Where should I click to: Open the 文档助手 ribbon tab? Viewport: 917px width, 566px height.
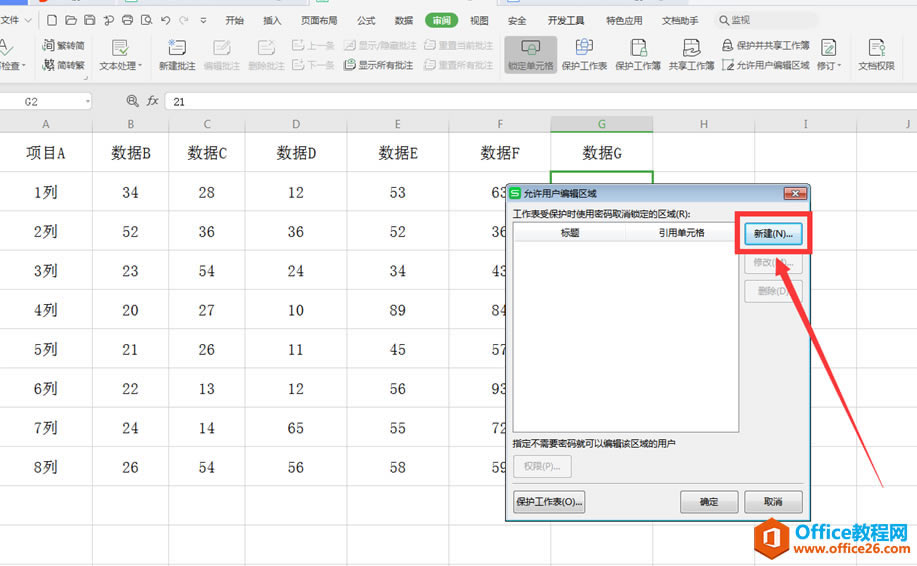(x=680, y=20)
